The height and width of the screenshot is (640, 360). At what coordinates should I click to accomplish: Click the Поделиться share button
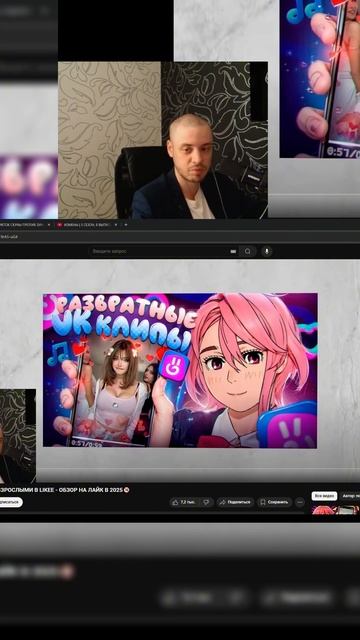point(235,502)
